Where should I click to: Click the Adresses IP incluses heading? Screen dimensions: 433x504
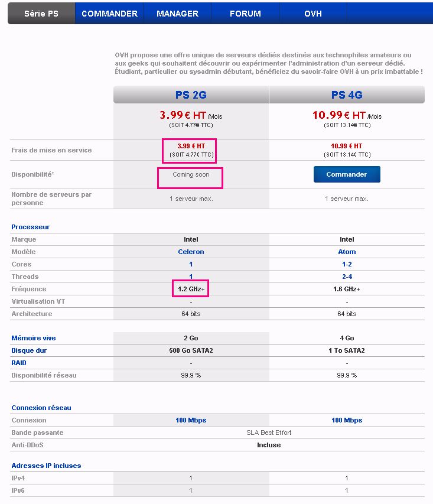click(46, 466)
